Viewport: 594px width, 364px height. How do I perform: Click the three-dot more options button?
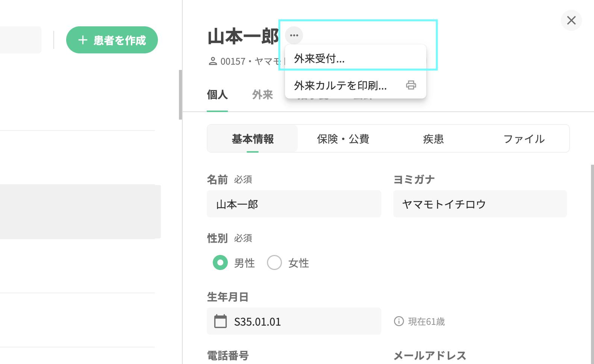click(x=294, y=35)
